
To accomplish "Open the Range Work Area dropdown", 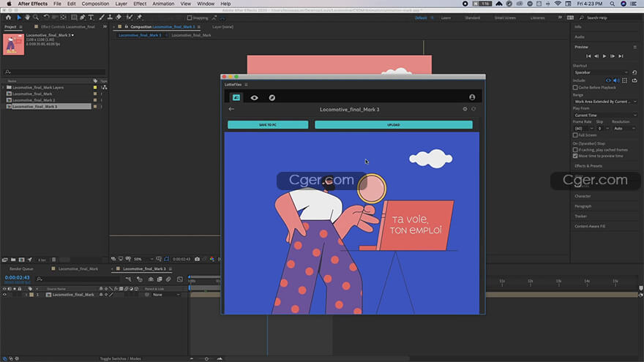I will tap(605, 102).
